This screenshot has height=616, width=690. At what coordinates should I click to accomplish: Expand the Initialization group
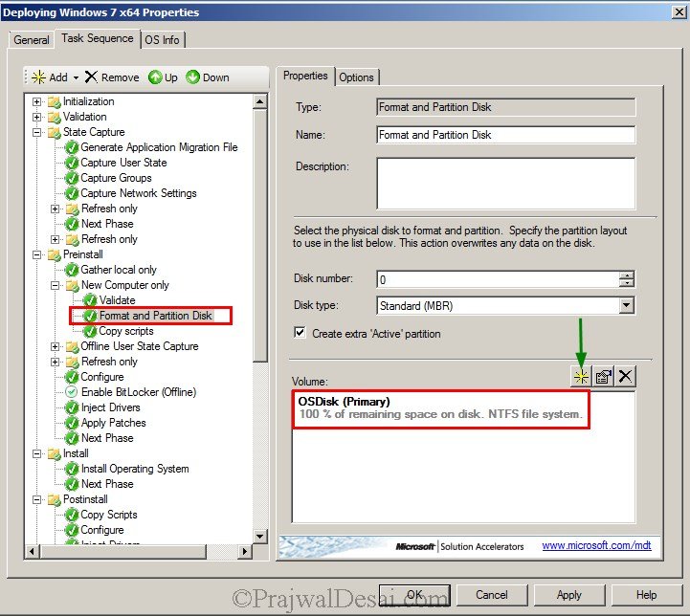[37, 102]
